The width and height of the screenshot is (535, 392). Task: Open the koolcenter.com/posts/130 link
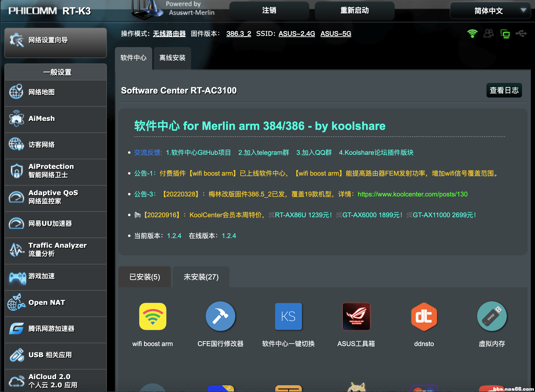pyautogui.click(x=413, y=194)
